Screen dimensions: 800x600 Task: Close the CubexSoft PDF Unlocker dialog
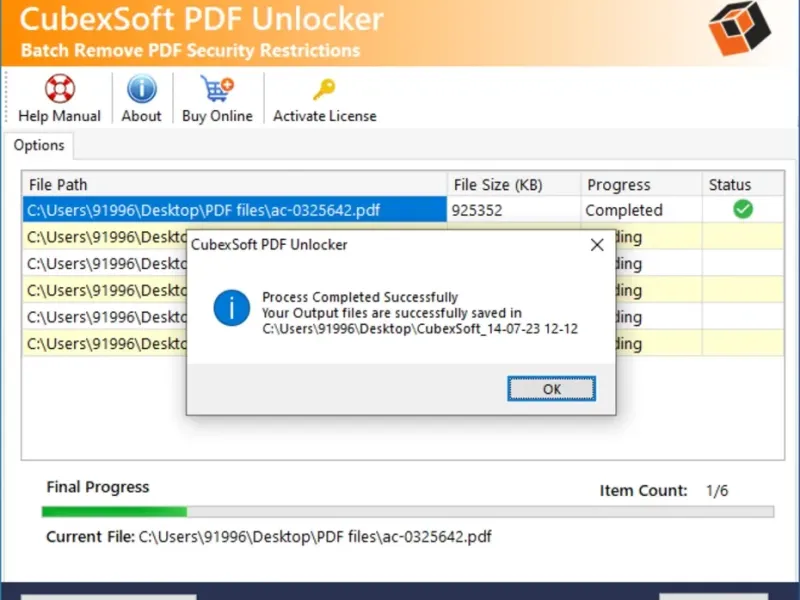(597, 245)
